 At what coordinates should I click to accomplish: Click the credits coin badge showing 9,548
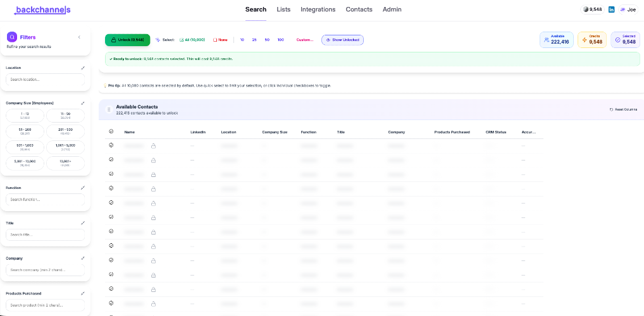tap(592, 9)
